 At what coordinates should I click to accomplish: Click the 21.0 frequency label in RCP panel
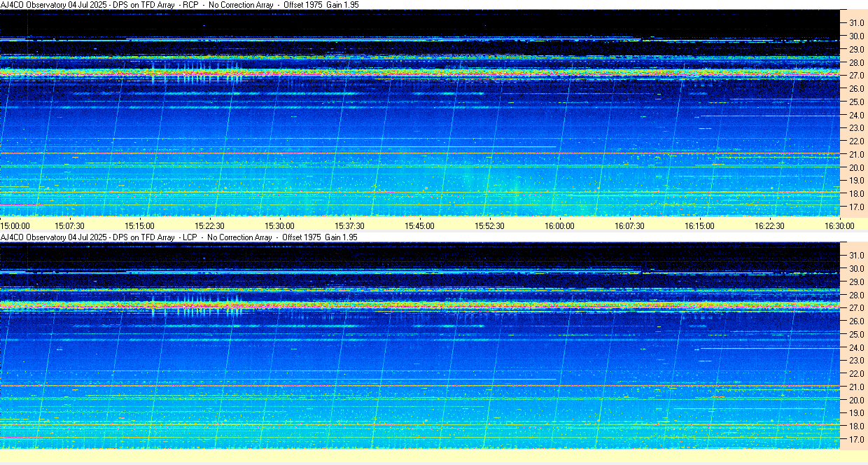pos(856,155)
